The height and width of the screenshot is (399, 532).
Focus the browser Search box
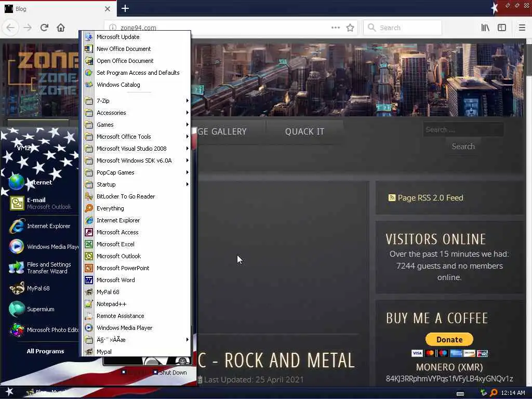[x=403, y=28]
